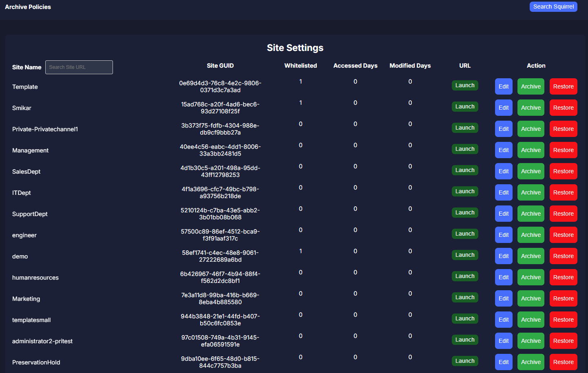
Task: Launch the administrator2-pritest site
Action: 464,340
